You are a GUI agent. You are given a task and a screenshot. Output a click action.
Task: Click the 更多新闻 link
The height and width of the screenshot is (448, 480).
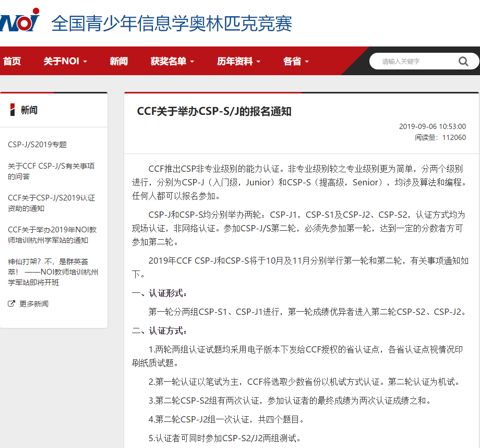point(34,304)
